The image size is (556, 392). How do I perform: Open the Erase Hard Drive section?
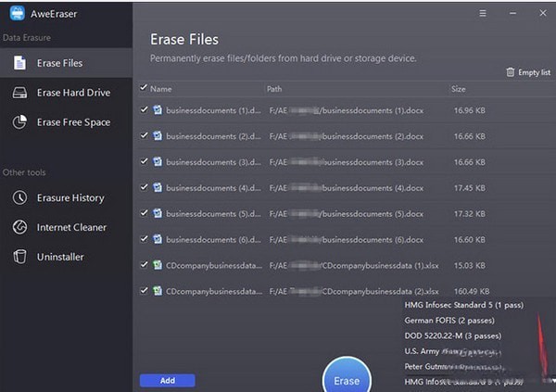[67, 93]
